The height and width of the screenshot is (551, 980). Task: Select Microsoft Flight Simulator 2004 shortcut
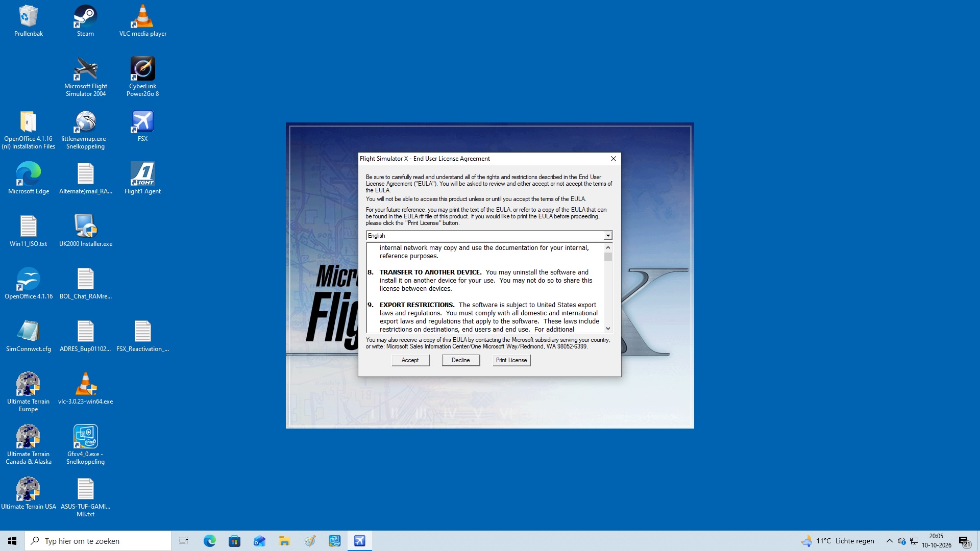(x=86, y=77)
